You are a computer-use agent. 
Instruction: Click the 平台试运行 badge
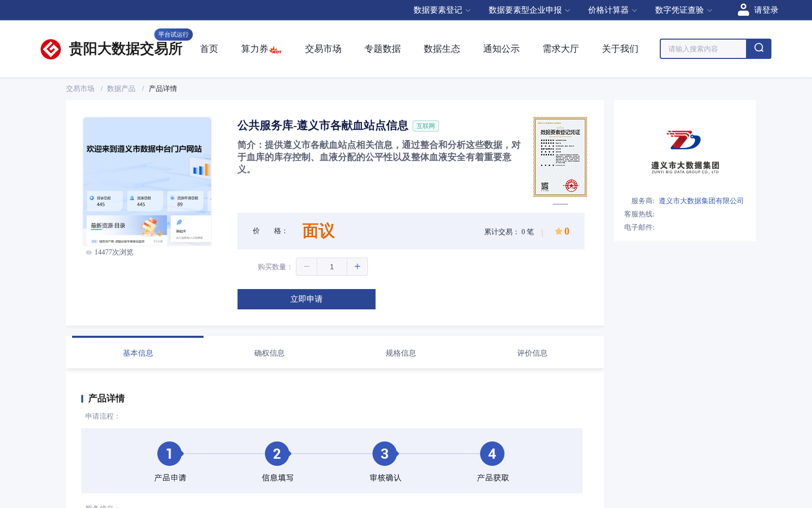[x=174, y=35]
